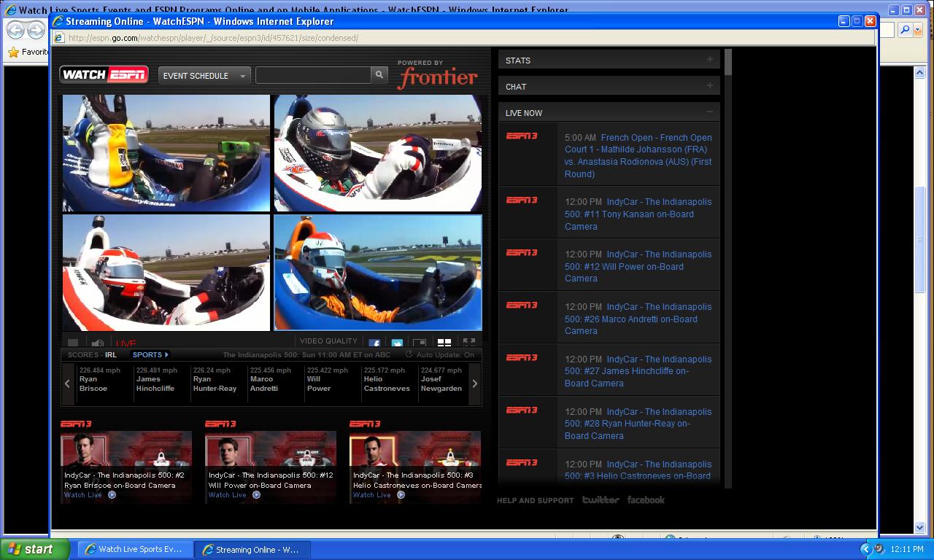Select bottom-right orange car camera feed
The image size is (934, 560).
[x=378, y=273]
